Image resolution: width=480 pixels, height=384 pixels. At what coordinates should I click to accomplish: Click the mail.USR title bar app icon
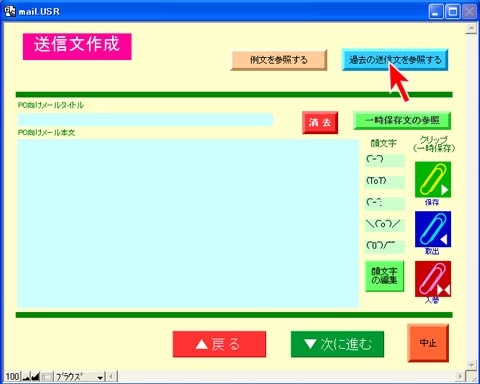[10, 11]
